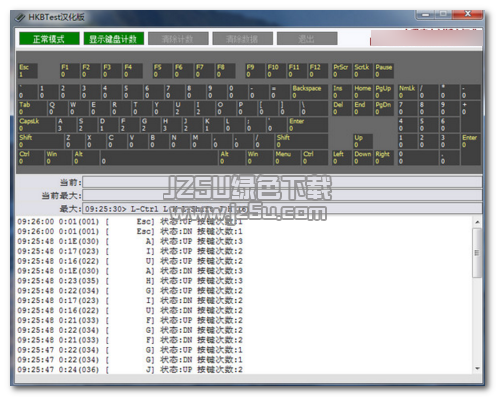This screenshot has height=397, width=496.
Task: Click the F5 key tile
Action: 162,71
